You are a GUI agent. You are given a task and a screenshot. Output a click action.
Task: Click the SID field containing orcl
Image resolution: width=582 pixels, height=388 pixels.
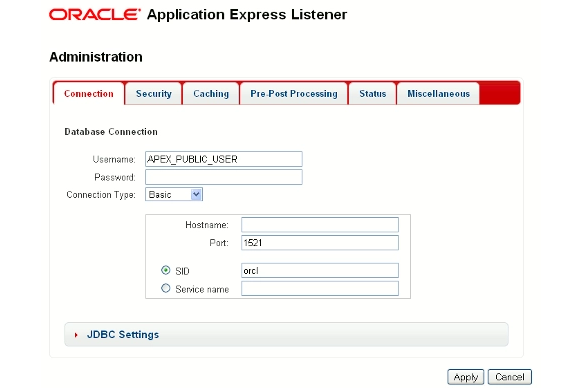coord(320,271)
